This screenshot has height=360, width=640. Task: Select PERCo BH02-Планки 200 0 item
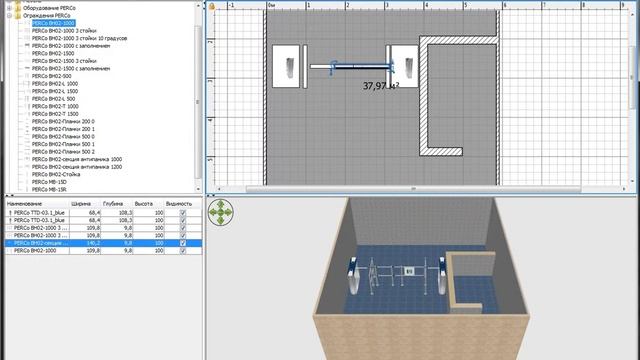click(63, 121)
